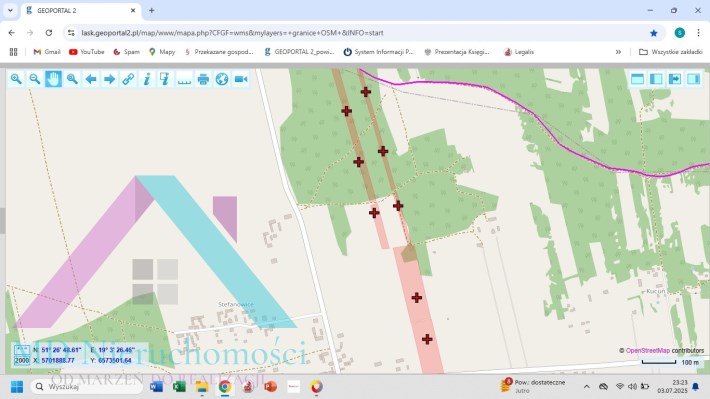Viewport: 710px width, 399px height.
Task: Print the map with printer icon
Action: 203,79
